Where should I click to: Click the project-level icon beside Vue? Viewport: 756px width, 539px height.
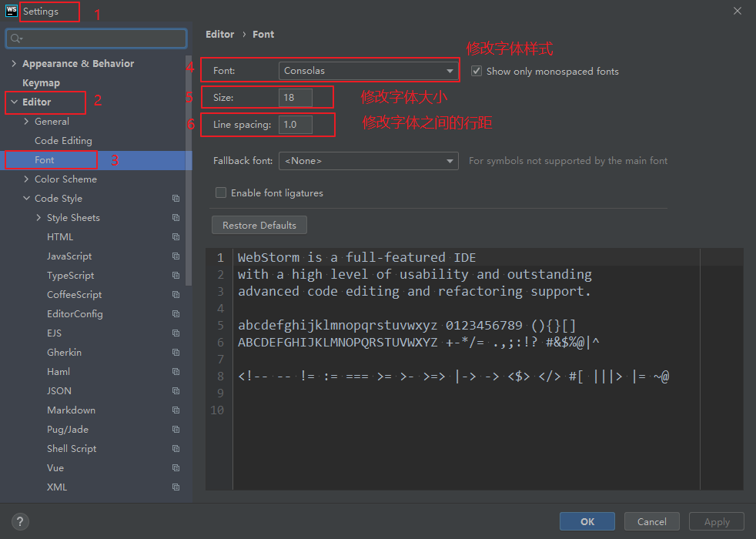click(176, 468)
